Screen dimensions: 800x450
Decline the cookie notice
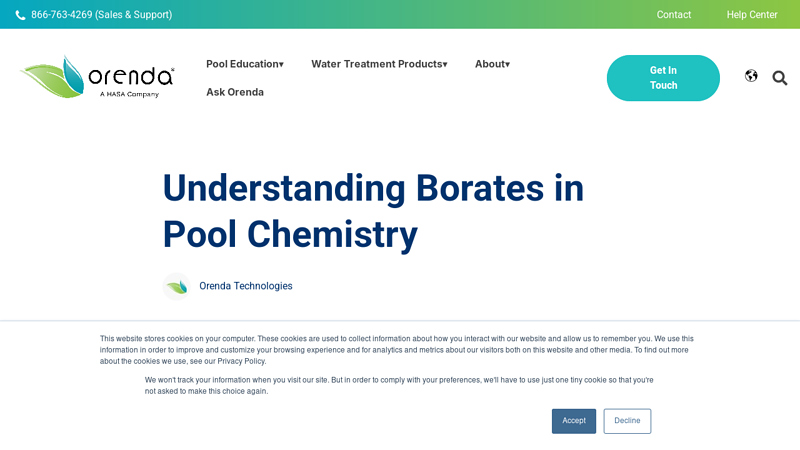click(x=627, y=421)
